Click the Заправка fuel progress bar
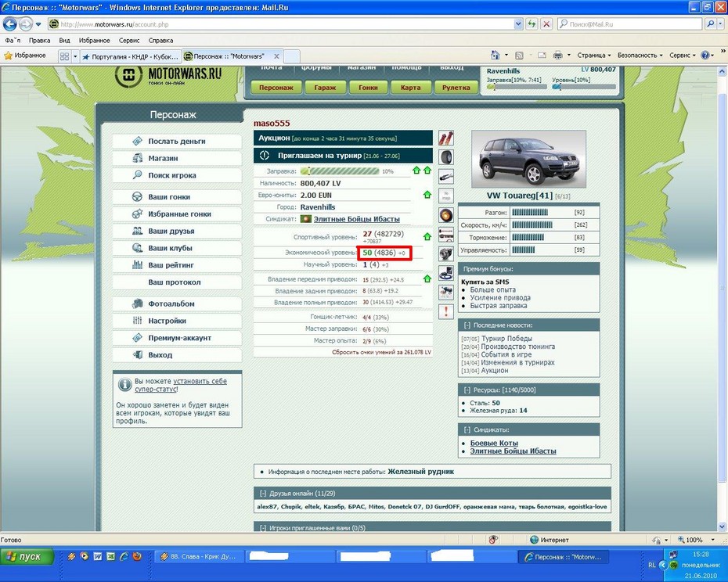This screenshot has height=582, width=728. (340, 171)
